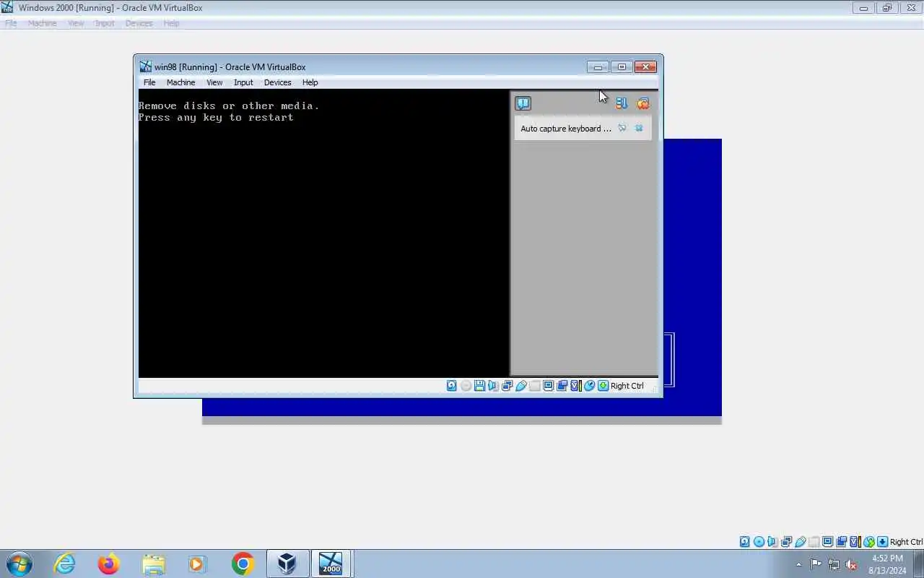
Task: Click Windows 2000 VM USB indicator
Action: tap(800, 542)
